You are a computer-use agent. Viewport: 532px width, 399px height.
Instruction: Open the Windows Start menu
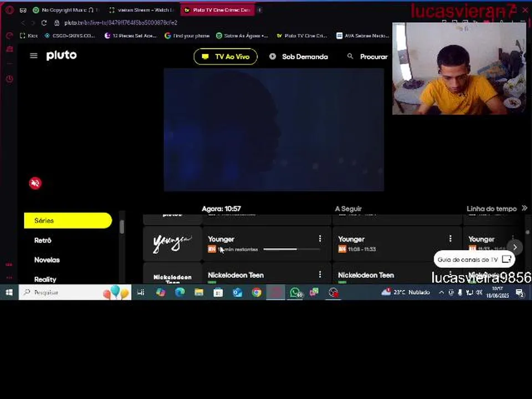coord(9,292)
